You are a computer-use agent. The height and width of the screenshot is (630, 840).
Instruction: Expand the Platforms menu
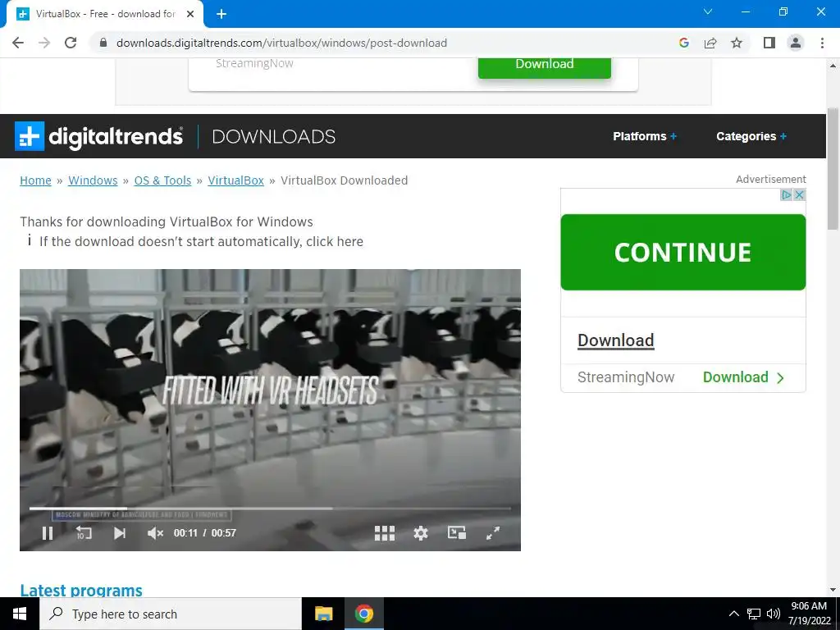(x=645, y=136)
